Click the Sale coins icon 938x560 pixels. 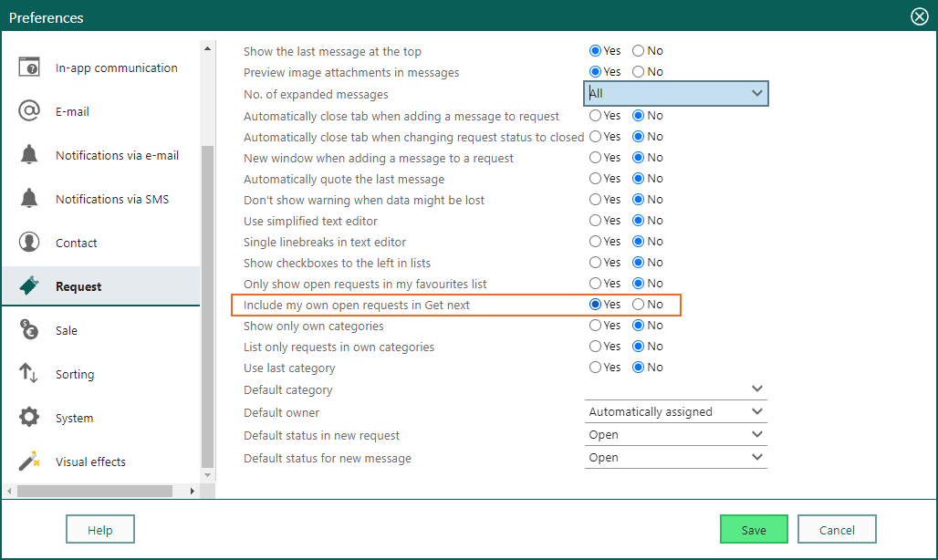click(28, 329)
